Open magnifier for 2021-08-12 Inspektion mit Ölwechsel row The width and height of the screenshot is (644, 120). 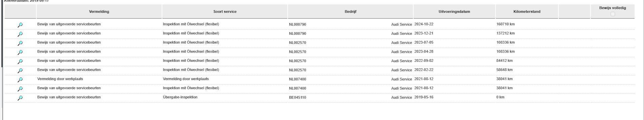pyautogui.click(x=20, y=89)
